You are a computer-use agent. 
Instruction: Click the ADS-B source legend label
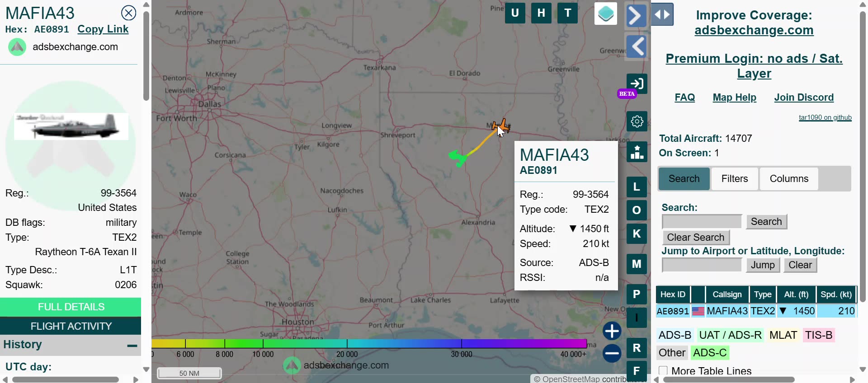pos(675,335)
